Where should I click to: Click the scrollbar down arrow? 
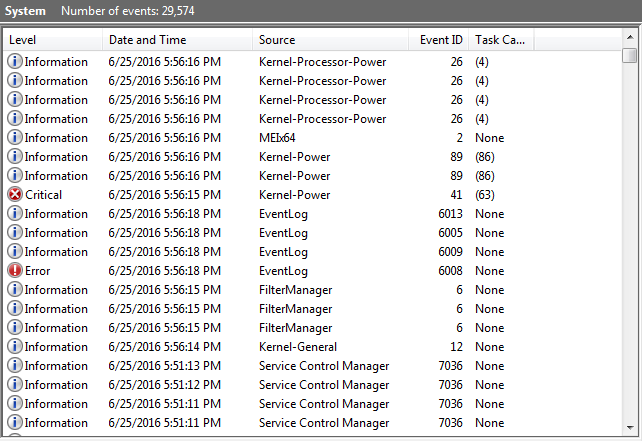coord(630,428)
